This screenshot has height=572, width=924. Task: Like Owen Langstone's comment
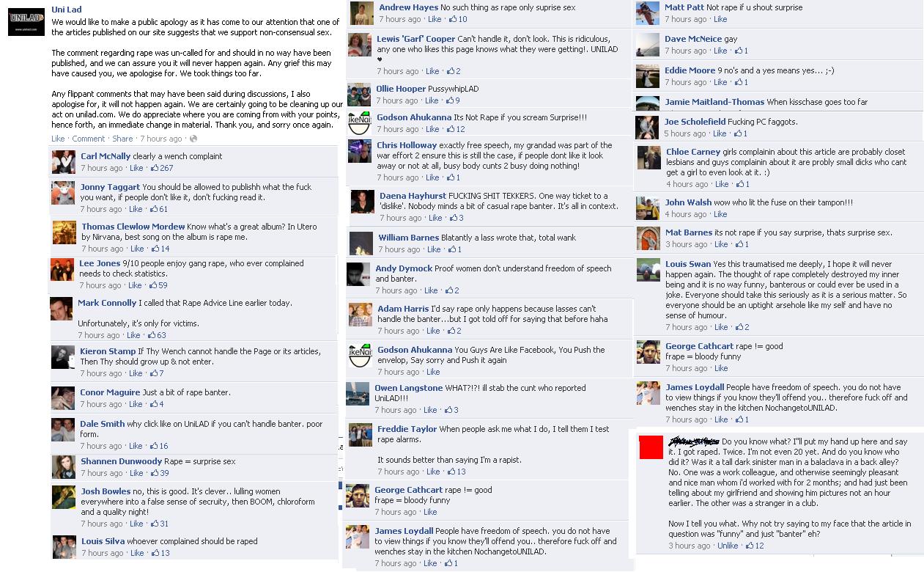point(430,410)
